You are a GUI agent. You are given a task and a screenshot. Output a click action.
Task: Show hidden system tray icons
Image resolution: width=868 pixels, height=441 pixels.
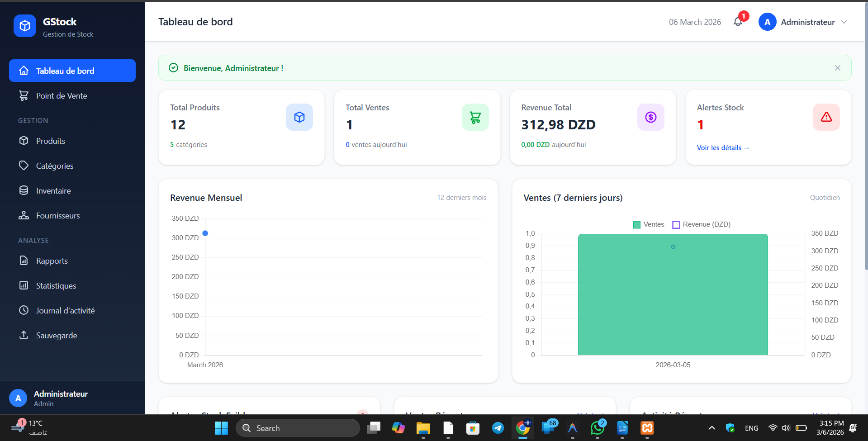tap(711, 428)
